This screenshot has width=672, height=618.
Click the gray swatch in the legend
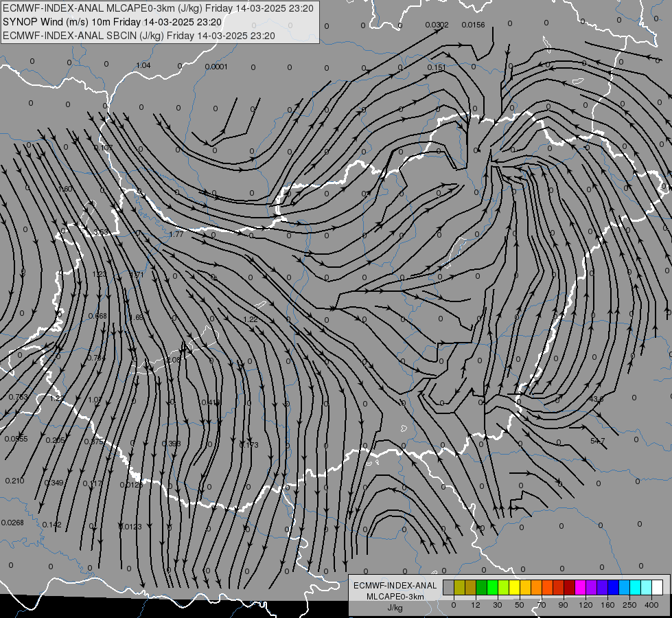tap(449, 587)
